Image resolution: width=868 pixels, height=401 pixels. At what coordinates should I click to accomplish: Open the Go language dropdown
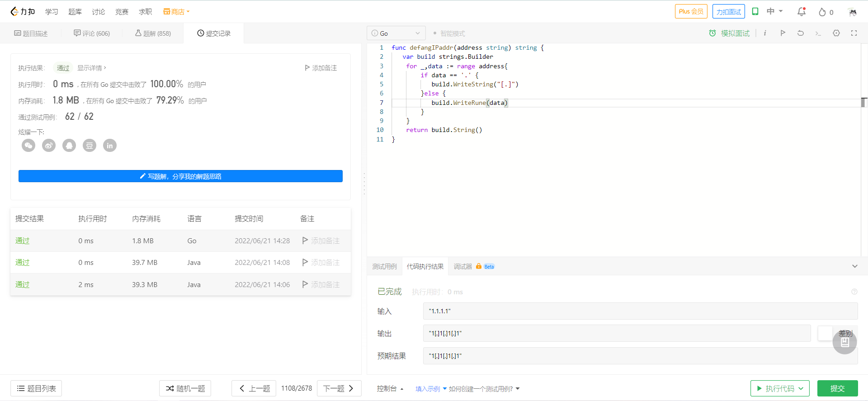[396, 33]
